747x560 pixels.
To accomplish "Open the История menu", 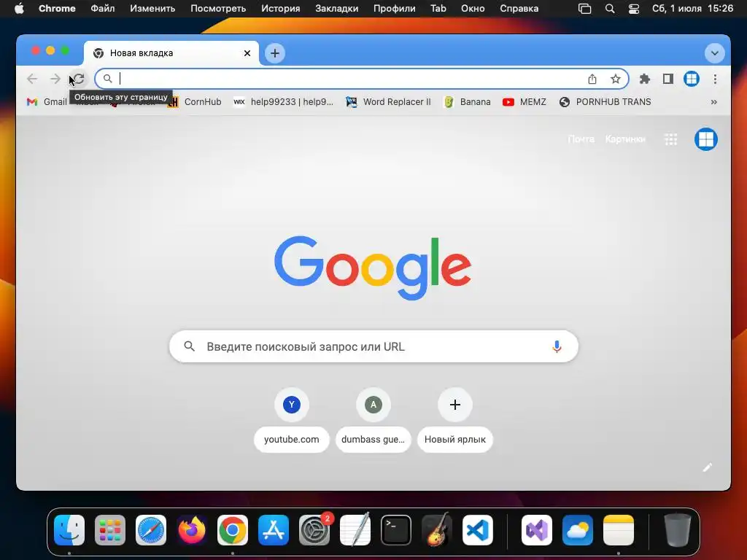I will 281,9.
